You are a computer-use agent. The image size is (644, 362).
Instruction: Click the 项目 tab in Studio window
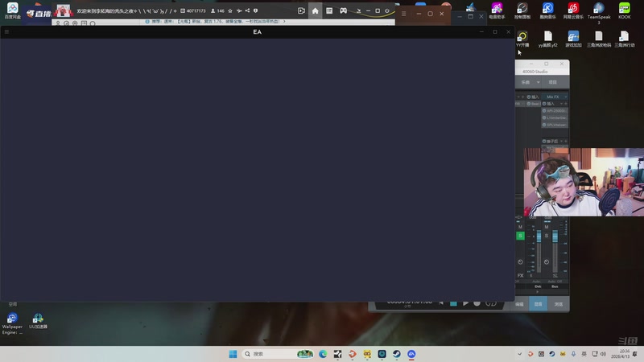[x=552, y=82]
